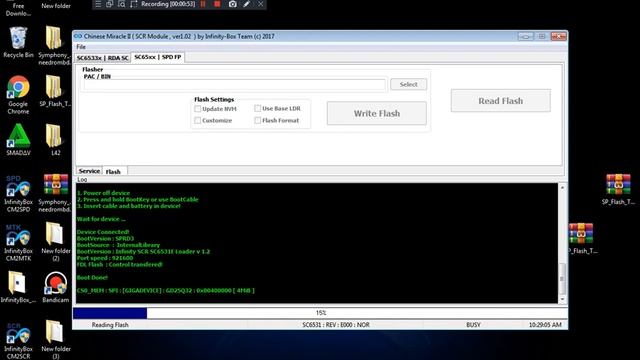Click the log scrollbar thumb
The height and width of the screenshot is (360, 640).
[562, 279]
